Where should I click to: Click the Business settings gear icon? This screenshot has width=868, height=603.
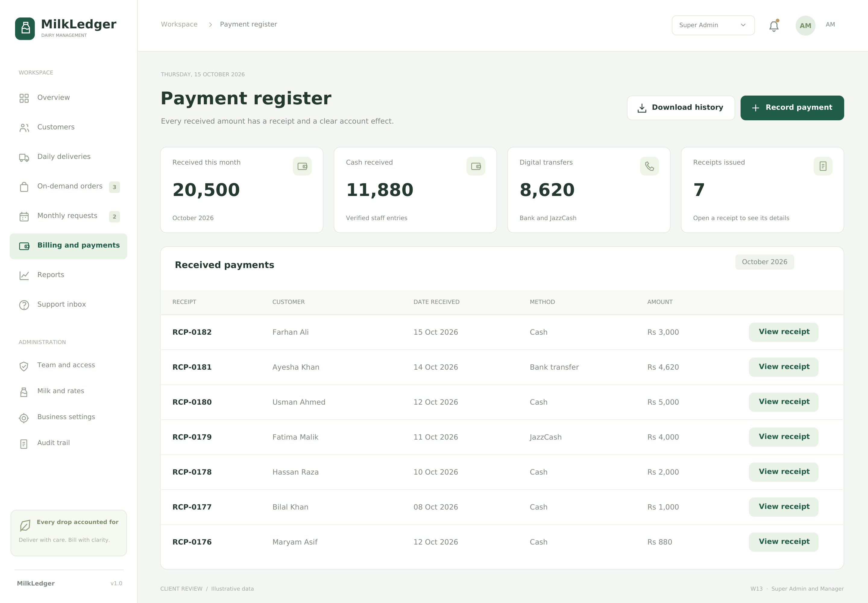[x=24, y=418]
